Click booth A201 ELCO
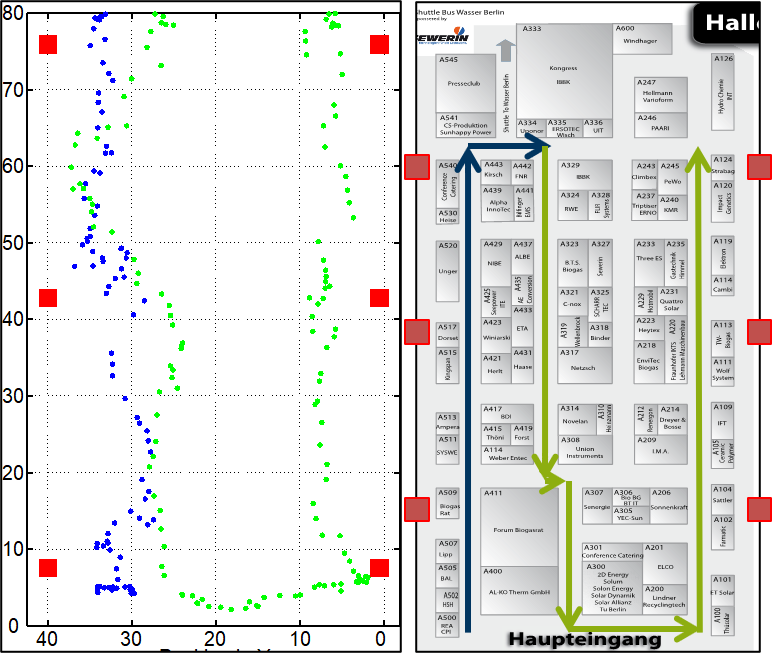 point(666,564)
